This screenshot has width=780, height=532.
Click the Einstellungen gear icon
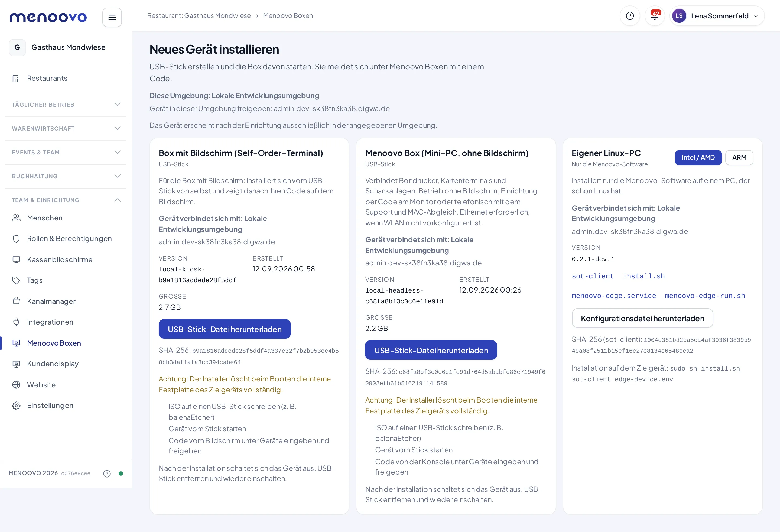coord(16,406)
